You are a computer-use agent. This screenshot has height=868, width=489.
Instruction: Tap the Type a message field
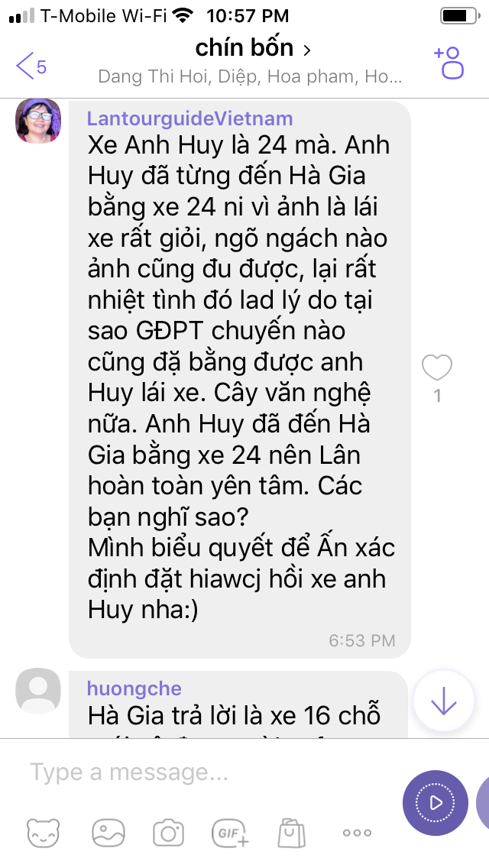pyautogui.click(x=210, y=772)
